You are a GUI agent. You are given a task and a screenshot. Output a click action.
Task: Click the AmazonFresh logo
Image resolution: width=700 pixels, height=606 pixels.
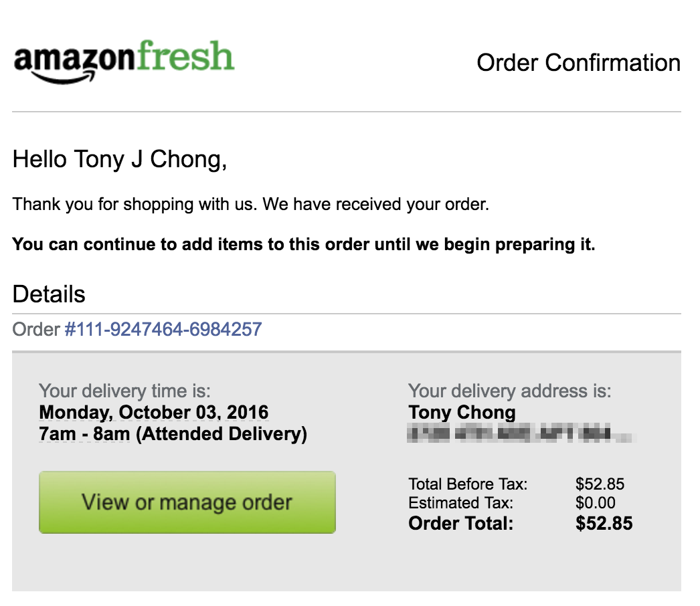(124, 62)
